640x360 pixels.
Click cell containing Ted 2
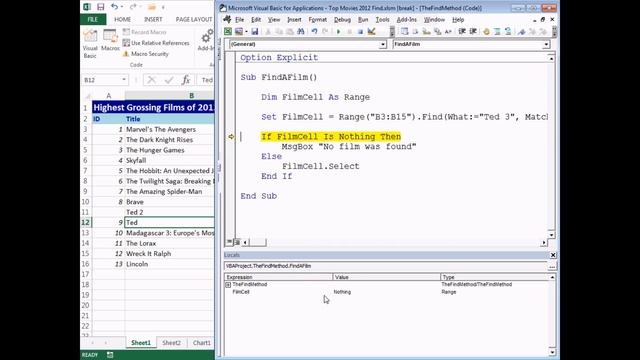[169, 212]
